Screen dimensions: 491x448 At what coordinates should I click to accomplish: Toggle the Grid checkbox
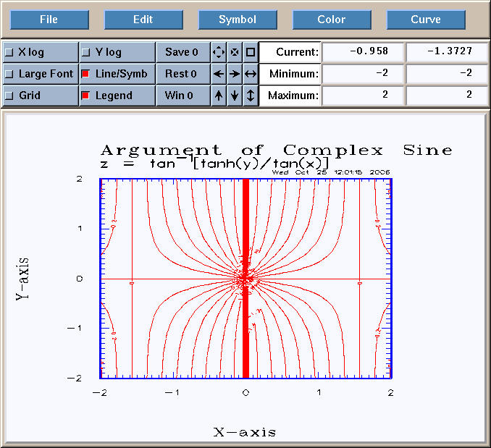(9, 96)
